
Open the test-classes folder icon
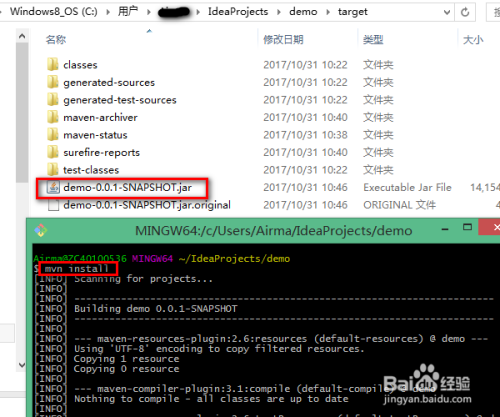(53, 170)
